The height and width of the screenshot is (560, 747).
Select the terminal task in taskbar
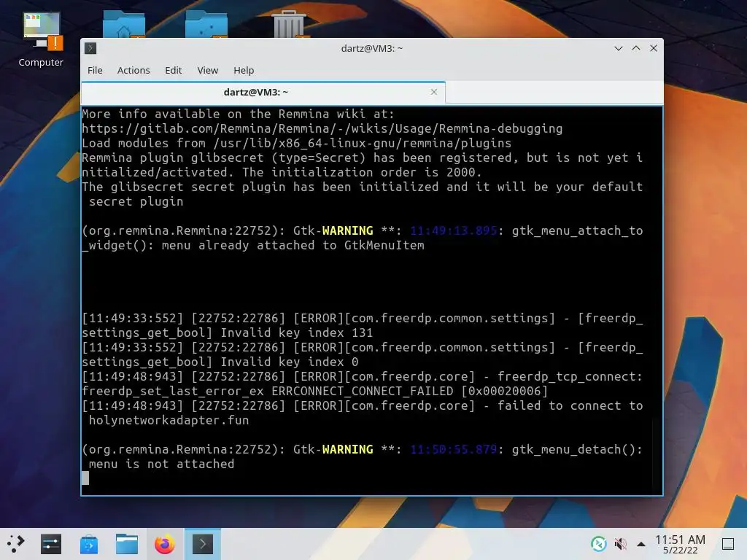(x=203, y=544)
